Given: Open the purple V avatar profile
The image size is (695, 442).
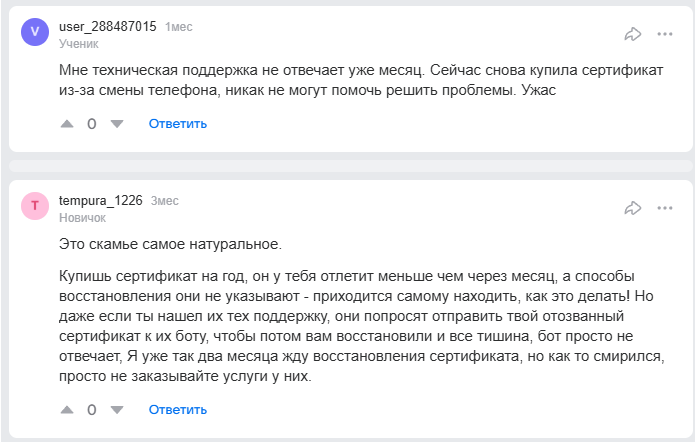Looking at the screenshot, I should (35, 32).
